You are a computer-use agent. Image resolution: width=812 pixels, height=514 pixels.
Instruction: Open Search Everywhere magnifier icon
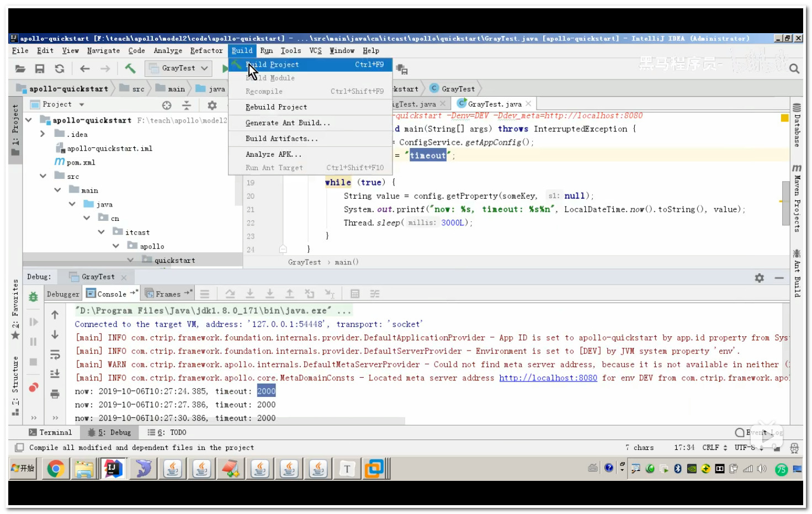tap(794, 68)
